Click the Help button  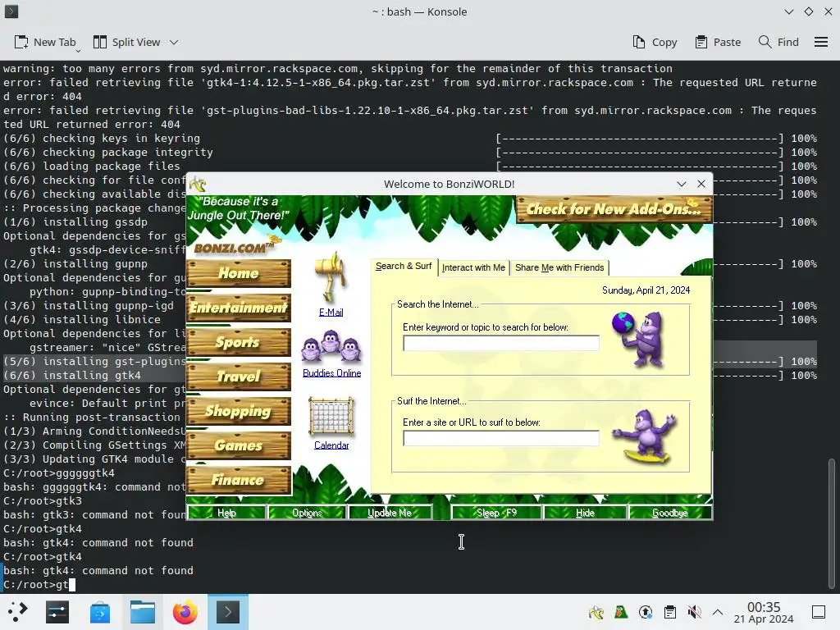(x=226, y=513)
